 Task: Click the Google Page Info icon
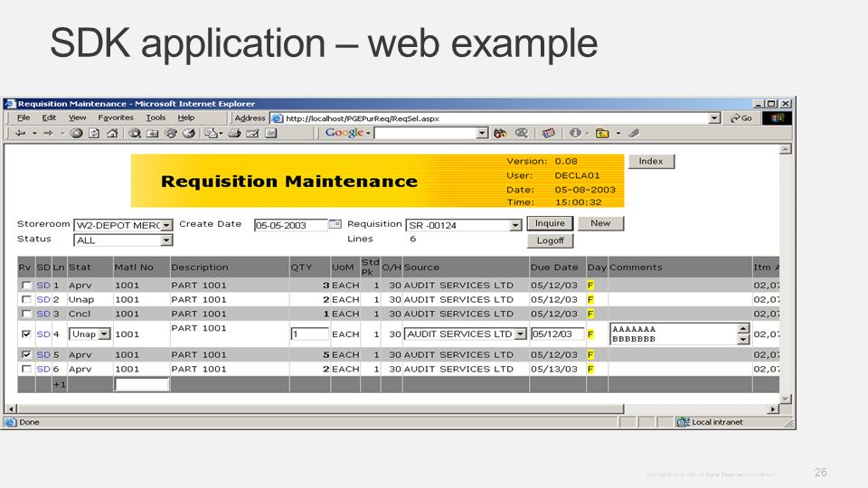pos(575,134)
